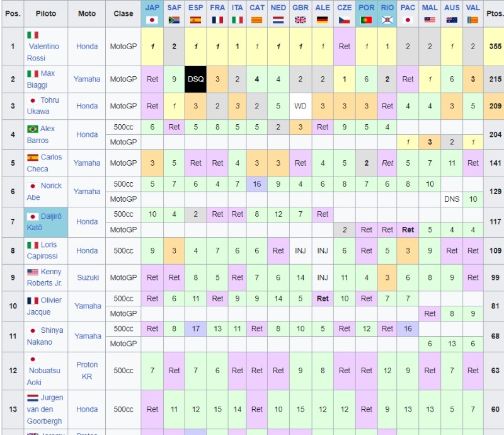Click Italian flag above Valentino Rossi
Viewport: 504px width, 435px height.
point(33,35)
